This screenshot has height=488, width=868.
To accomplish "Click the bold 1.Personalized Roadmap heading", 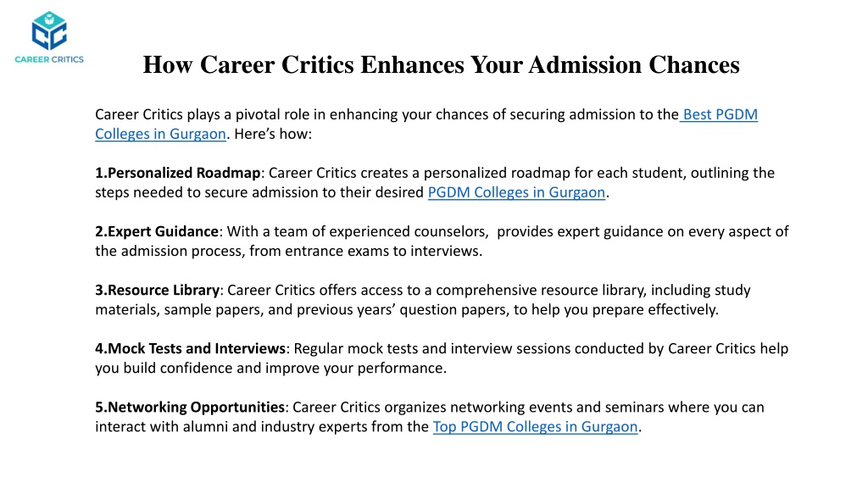I will coord(178,173).
